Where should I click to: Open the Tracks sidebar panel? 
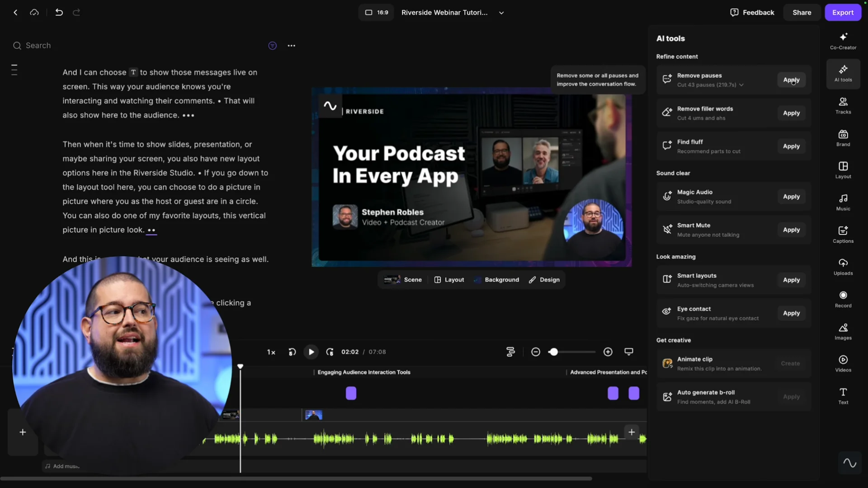pyautogui.click(x=843, y=105)
